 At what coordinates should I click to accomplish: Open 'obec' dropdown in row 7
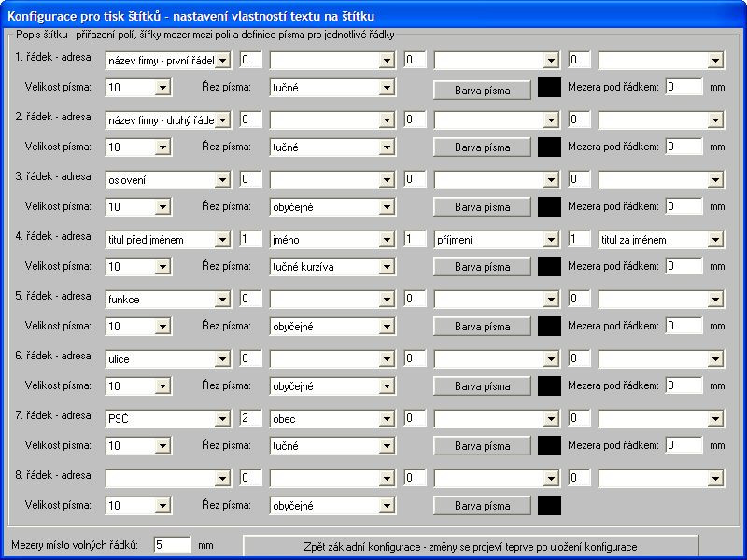point(332,419)
